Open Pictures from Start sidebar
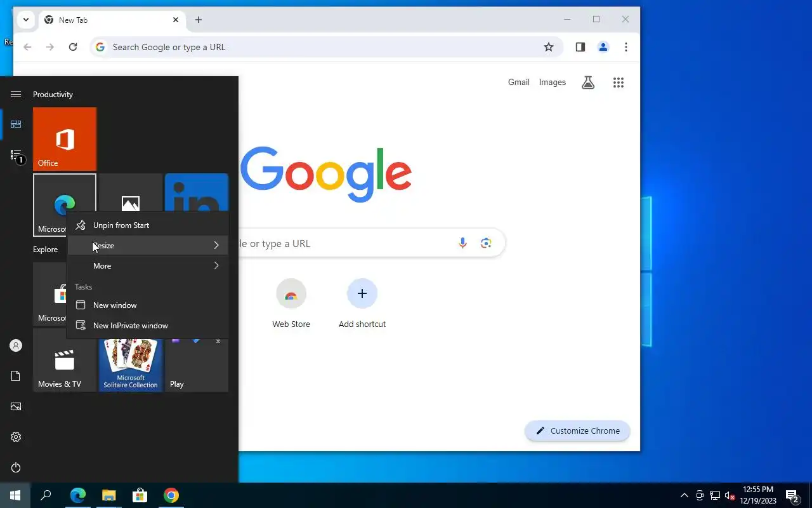The width and height of the screenshot is (812, 508). point(16,406)
